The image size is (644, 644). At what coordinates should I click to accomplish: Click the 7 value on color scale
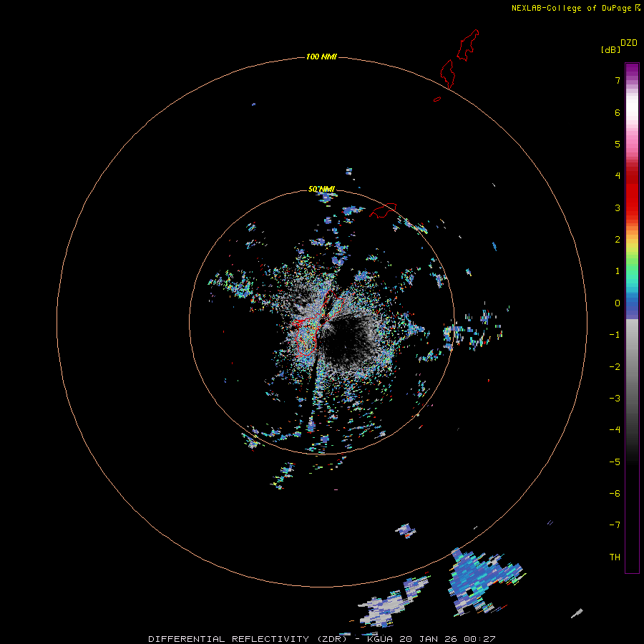tap(618, 80)
